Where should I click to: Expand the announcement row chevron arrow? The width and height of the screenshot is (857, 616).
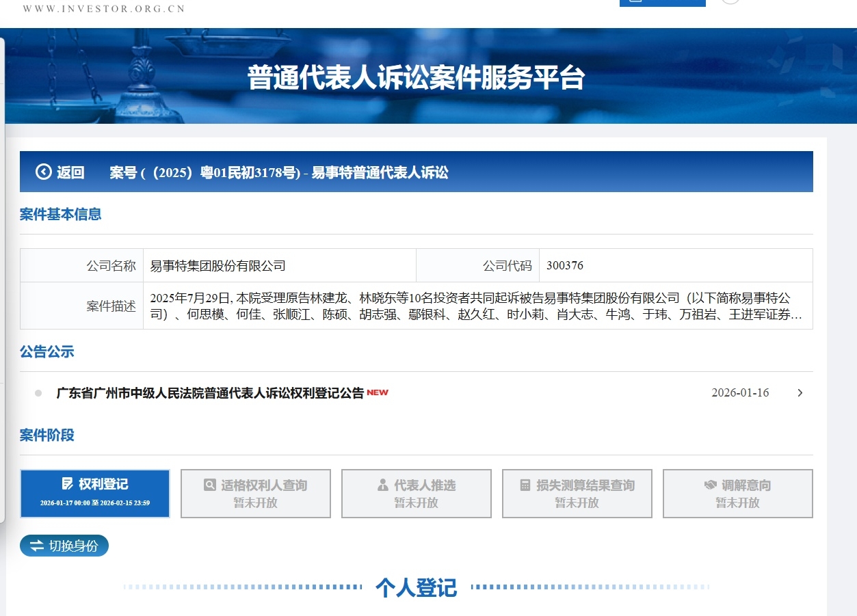[x=800, y=393]
